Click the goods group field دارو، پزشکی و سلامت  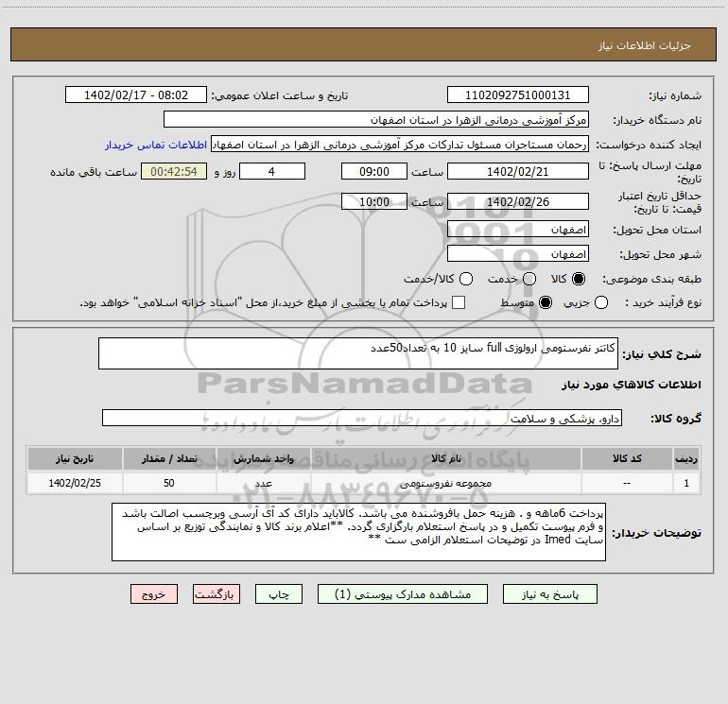coord(362,418)
